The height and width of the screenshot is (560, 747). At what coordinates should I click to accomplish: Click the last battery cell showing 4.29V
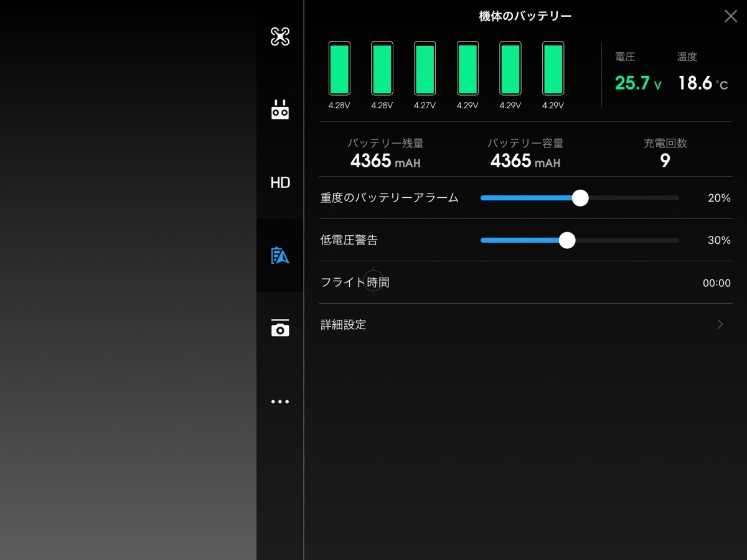pyautogui.click(x=553, y=68)
